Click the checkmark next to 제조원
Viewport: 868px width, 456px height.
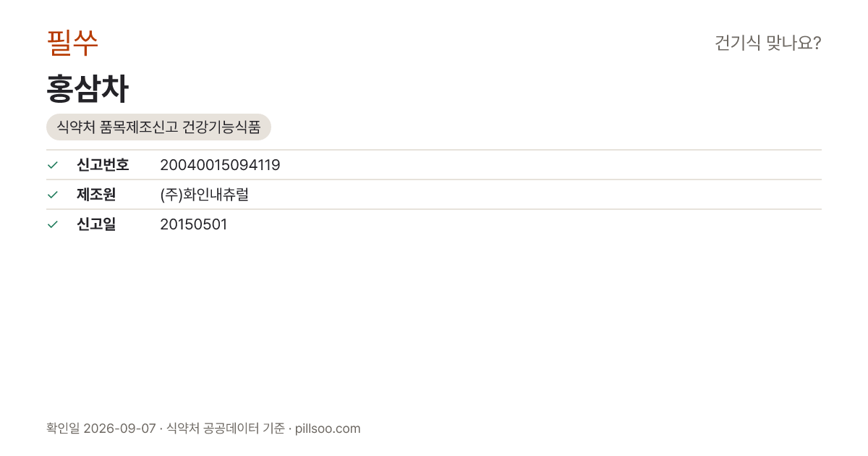53,195
